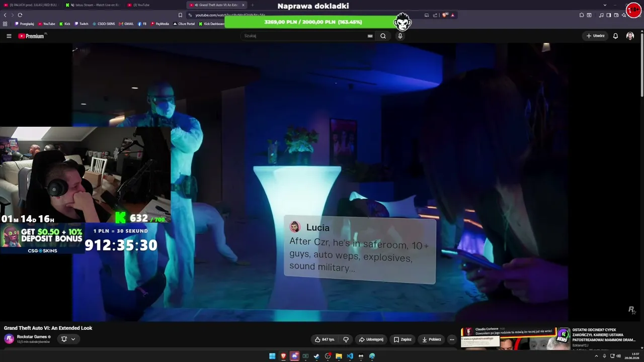Click the magnifier search button
The width and height of the screenshot is (644, 362).
(383, 36)
